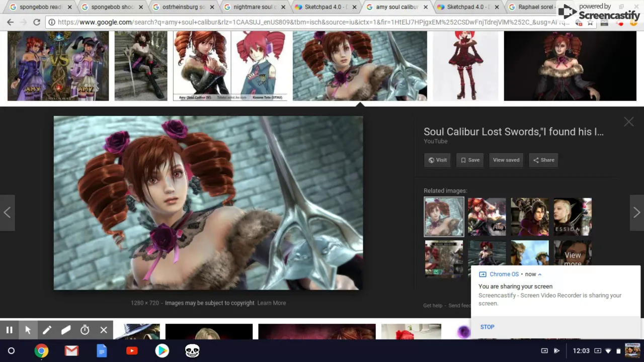Image resolution: width=644 pixels, height=362 pixels.
Task: Close the 'amy soul calibur' tab
Action: tap(426, 8)
